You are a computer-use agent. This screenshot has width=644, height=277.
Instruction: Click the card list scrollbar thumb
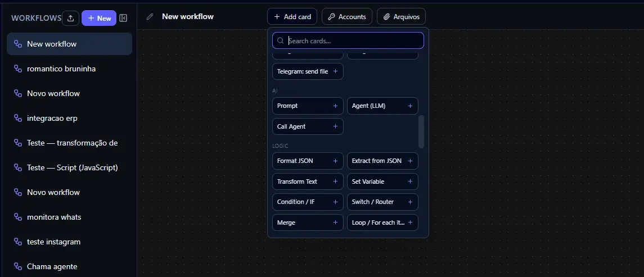tap(421, 131)
